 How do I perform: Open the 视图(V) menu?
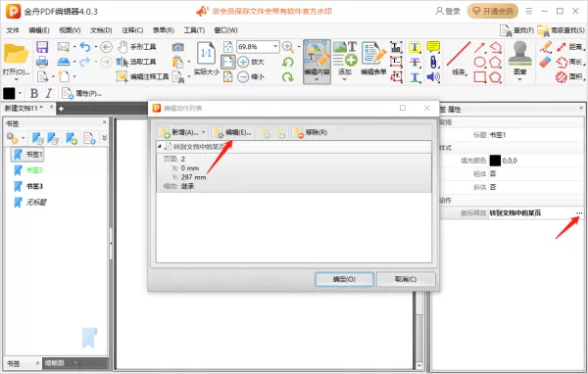coord(70,30)
